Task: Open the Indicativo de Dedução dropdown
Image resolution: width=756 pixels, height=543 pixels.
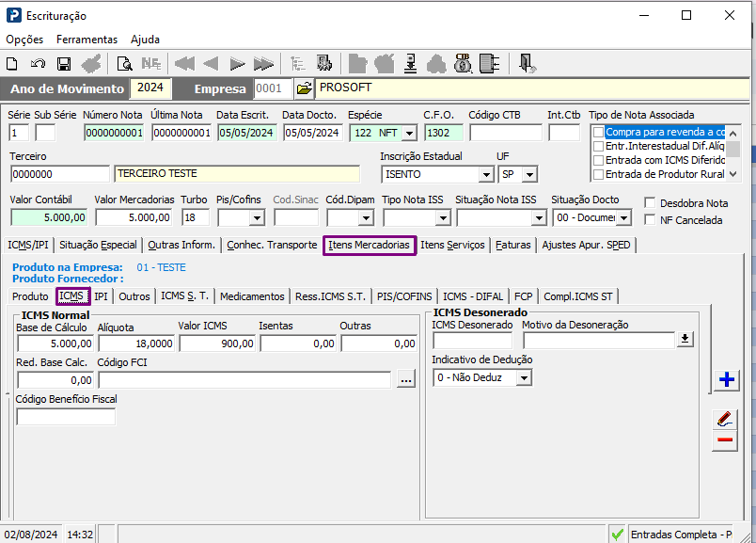Action: tap(524, 377)
